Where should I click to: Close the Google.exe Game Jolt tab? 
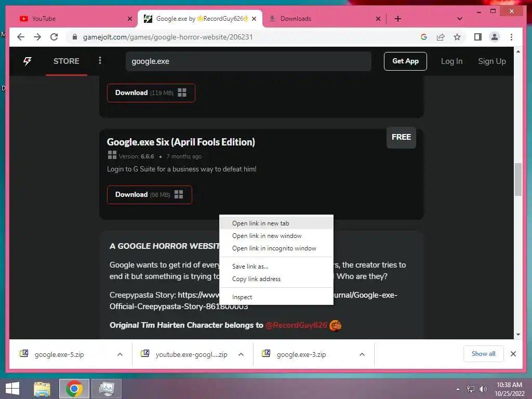[254, 19]
